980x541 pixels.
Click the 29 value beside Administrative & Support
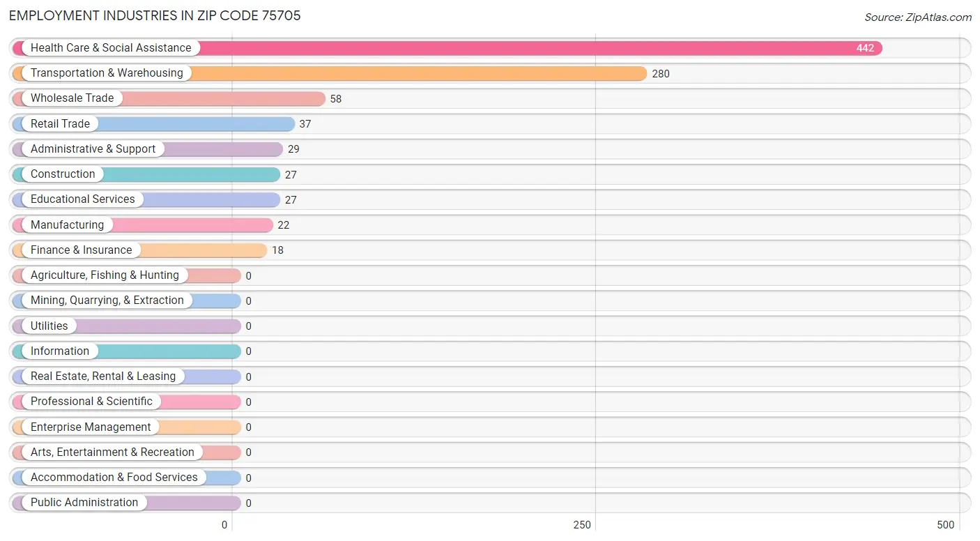coord(293,149)
